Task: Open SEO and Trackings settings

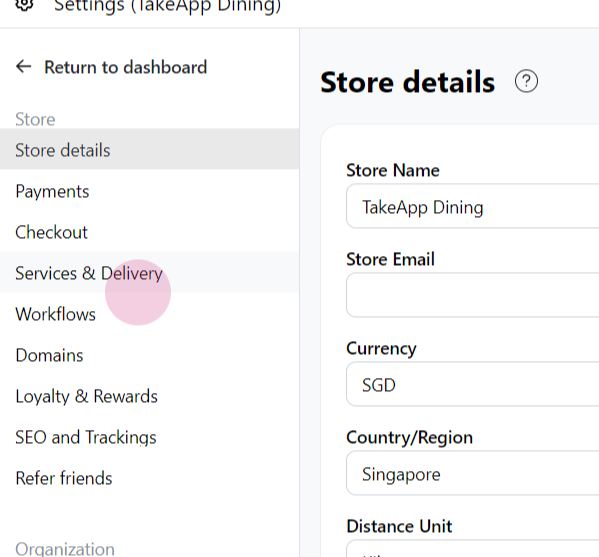Action: tap(149, 437)
